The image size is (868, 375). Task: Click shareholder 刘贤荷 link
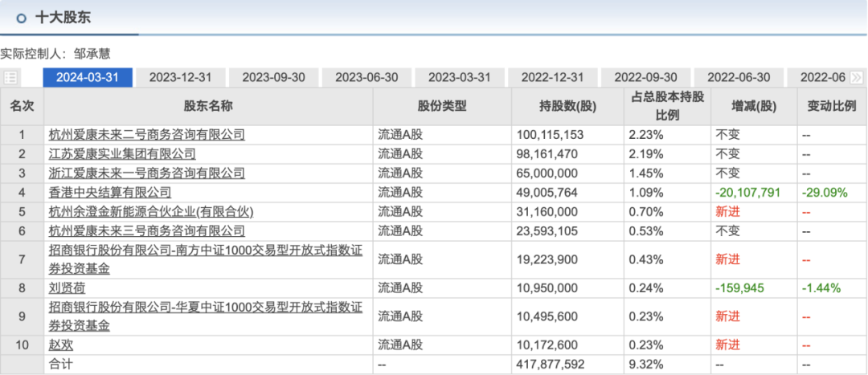pyautogui.click(x=68, y=287)
